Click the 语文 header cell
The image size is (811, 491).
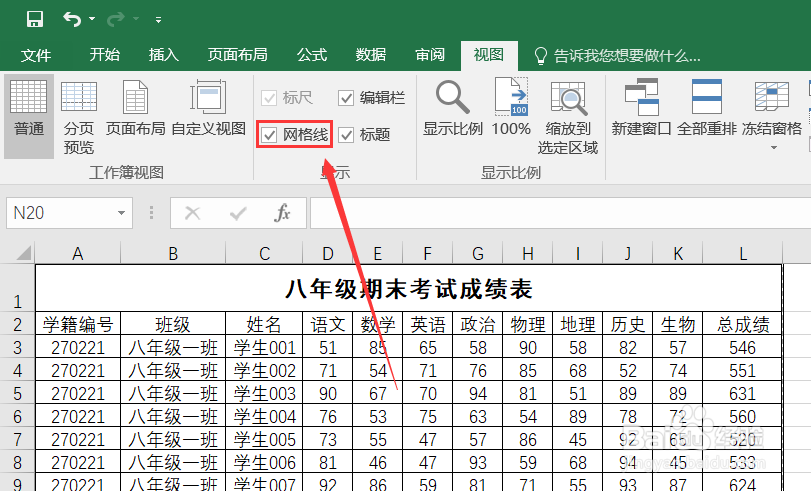coord(327,324)
